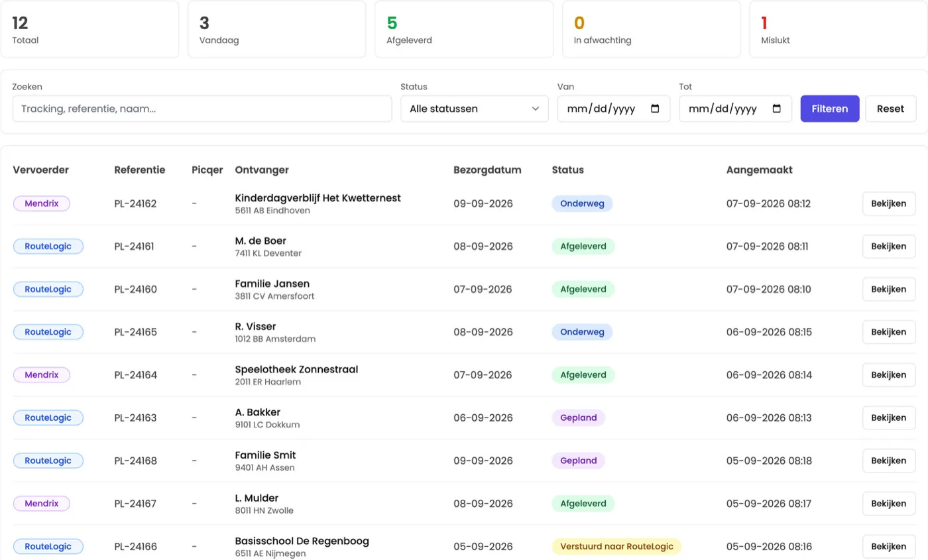Click recipient Kinderdagverblijf Het Kwetternest
Viewport: 928px width, 560px height.
click(x=318, y=197)
